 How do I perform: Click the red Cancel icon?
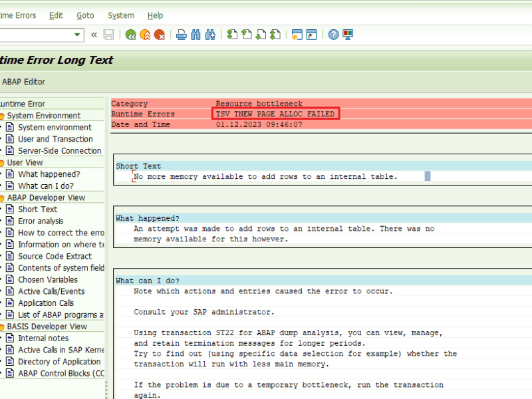[160, 35]
